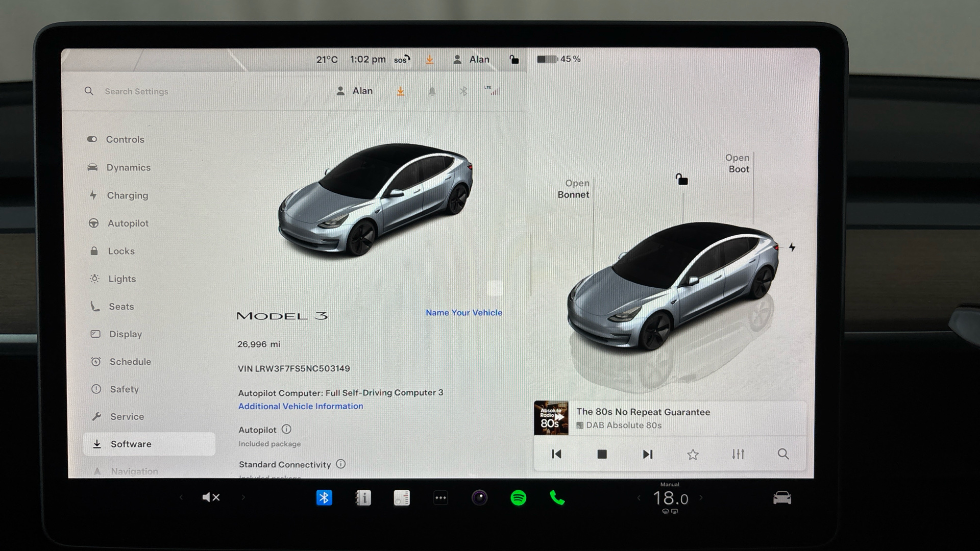Select the Service menu item
The image size is (980, 551).
pos(118,417)
